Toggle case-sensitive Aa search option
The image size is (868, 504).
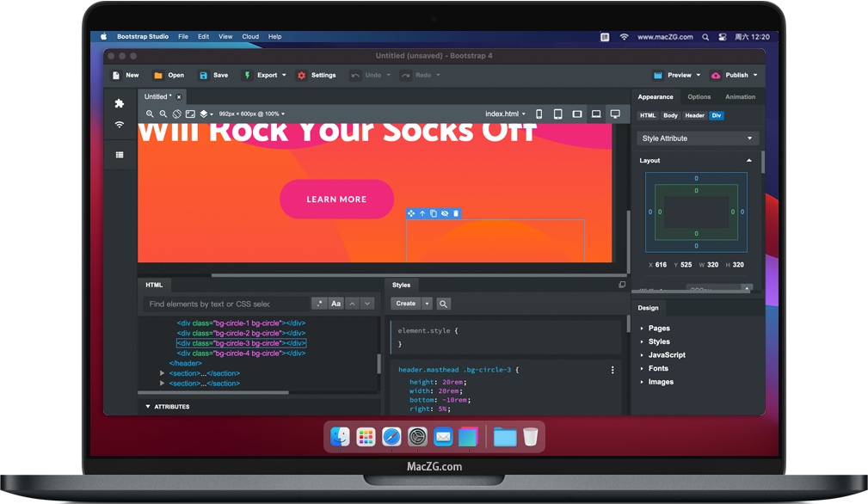tap(336, 304)
